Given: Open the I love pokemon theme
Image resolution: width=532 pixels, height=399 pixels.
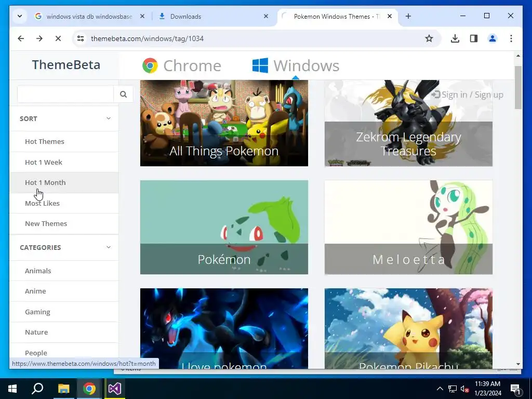Looking at the screenshot, I should pos(224,328).
